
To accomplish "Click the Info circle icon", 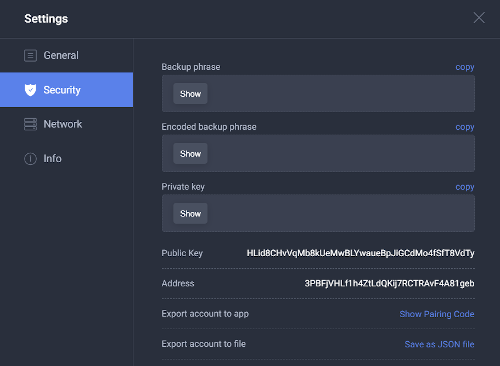I will [x=30, y=159].
